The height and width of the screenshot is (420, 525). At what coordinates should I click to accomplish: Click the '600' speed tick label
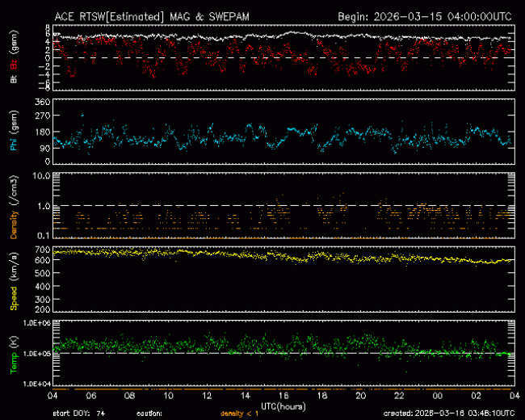pos(43,260)
